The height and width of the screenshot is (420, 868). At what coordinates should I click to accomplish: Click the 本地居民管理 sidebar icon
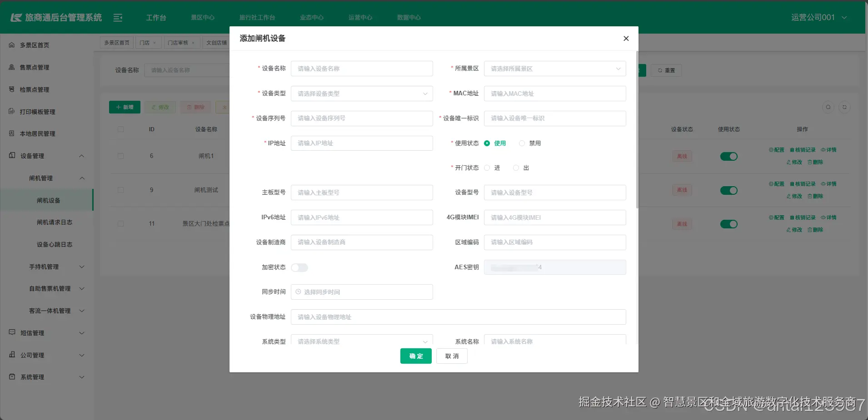(12, 133)
